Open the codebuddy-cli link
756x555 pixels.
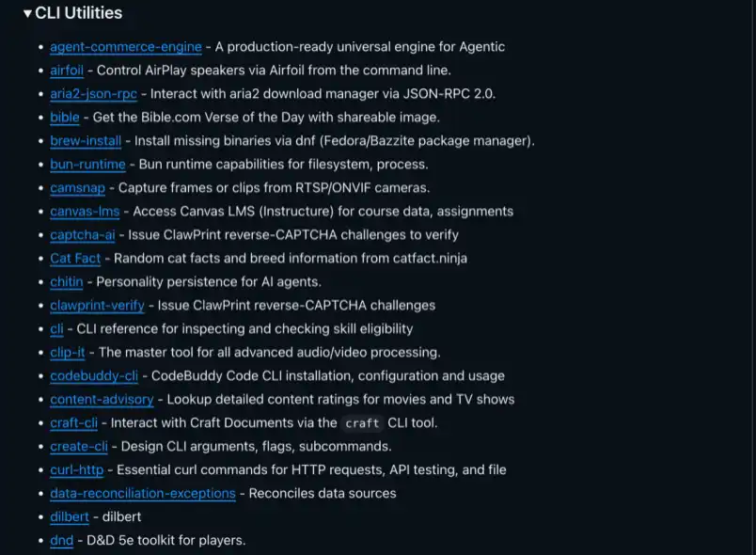click(94, 376)
